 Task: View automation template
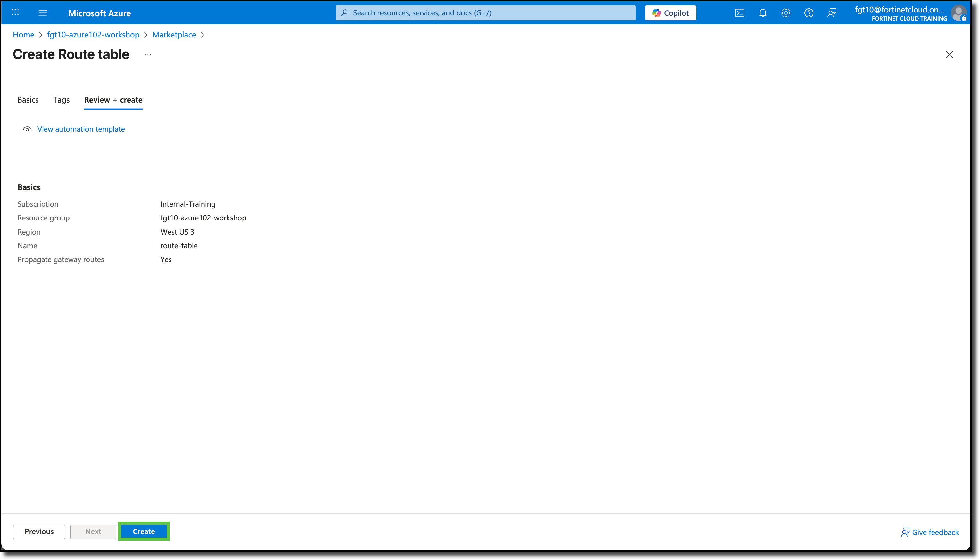point(81,129)
